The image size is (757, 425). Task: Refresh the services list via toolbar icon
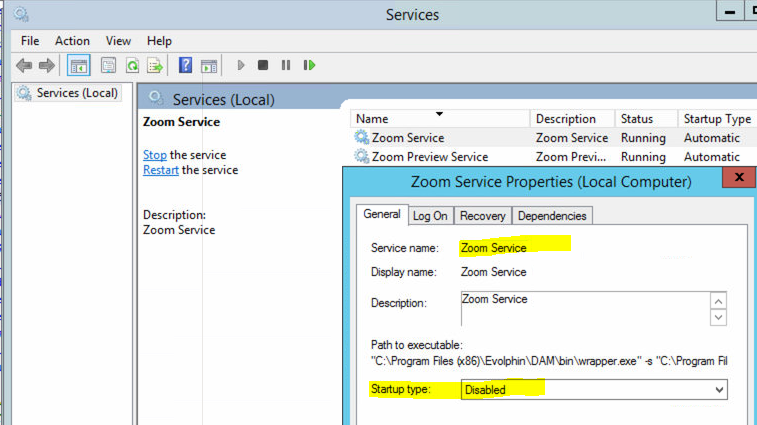coord(132,65)
